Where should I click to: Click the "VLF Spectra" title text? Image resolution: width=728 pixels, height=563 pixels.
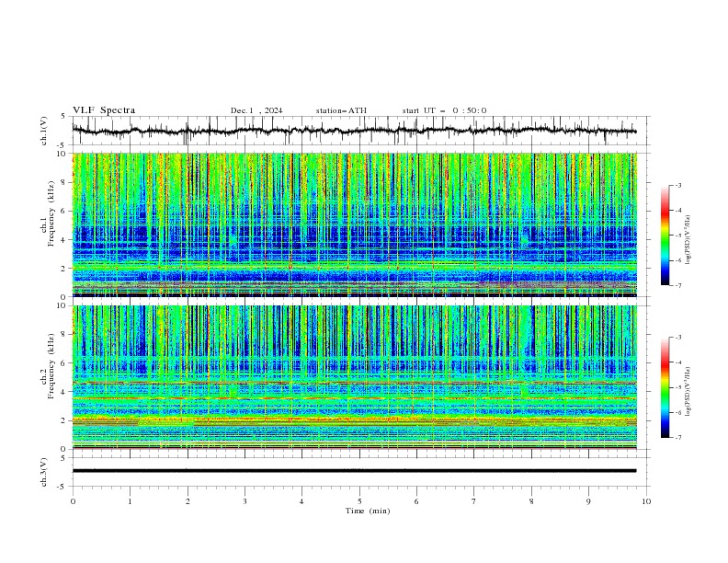[104, 110]
